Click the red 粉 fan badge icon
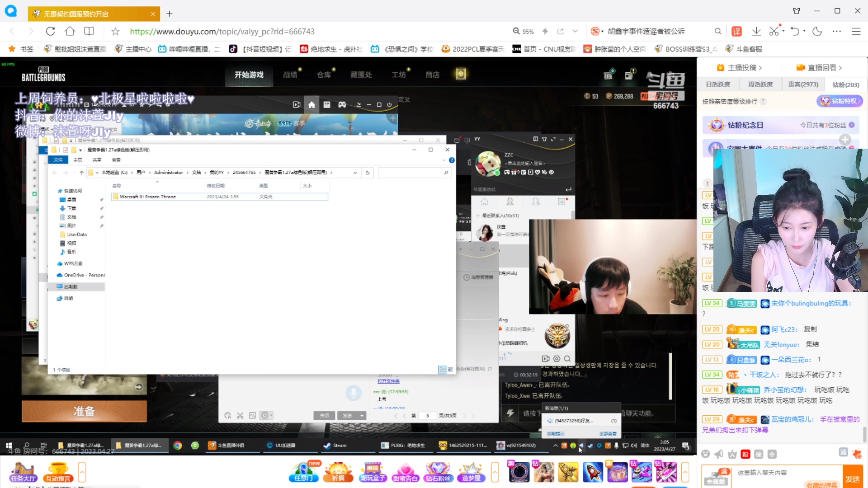This screenshot has width=868, height=488. (x=745, y=454)
